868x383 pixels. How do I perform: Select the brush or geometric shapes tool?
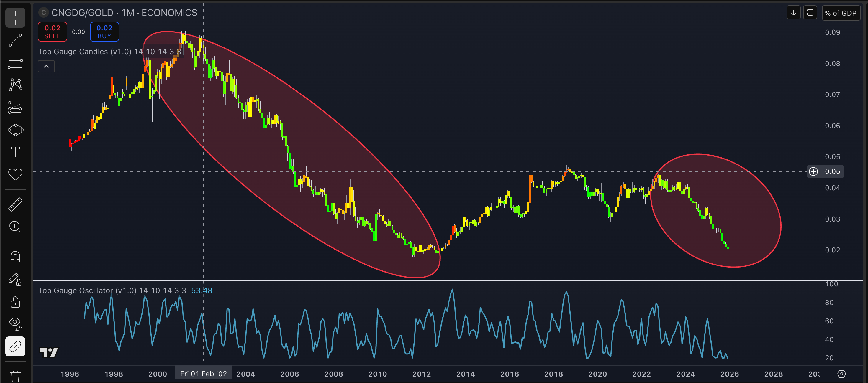(x=15, y=130)
